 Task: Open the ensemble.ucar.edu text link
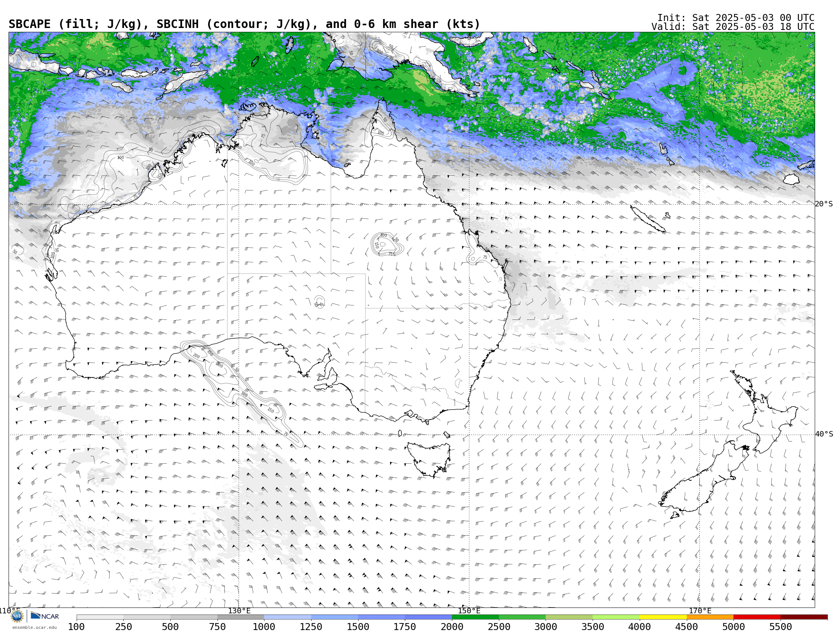click(34, 627)
